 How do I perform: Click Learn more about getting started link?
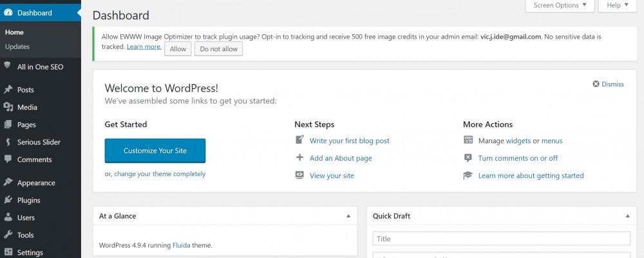pos(531,175)
